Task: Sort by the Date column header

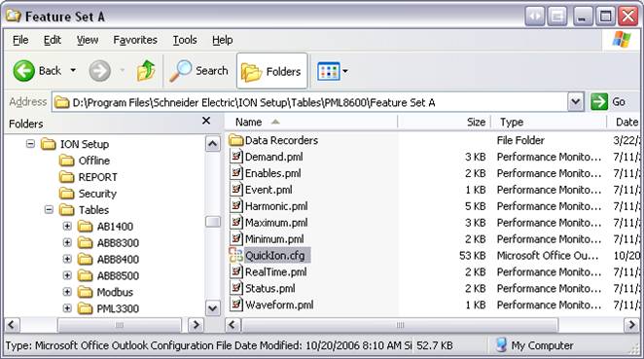Action: (624, 122)
